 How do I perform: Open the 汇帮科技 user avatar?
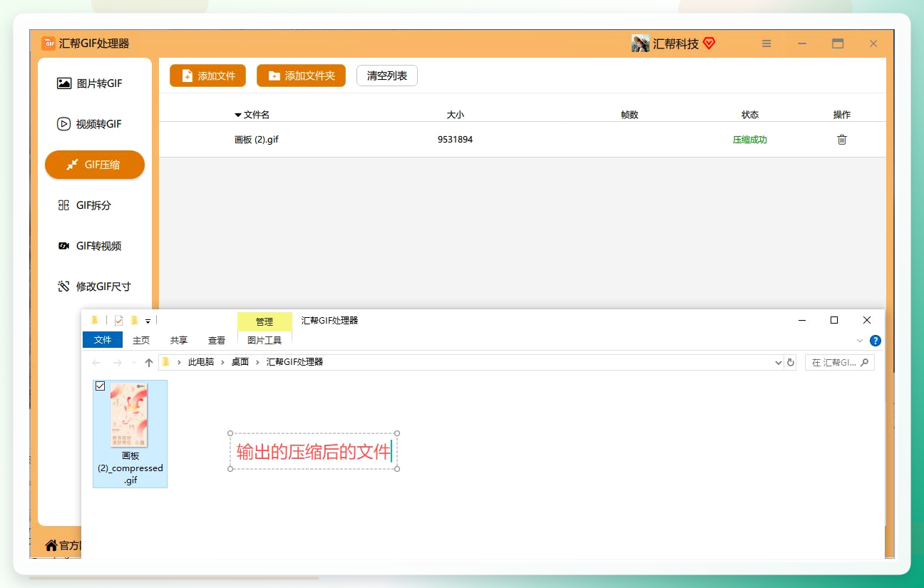(x=640, y=43)
